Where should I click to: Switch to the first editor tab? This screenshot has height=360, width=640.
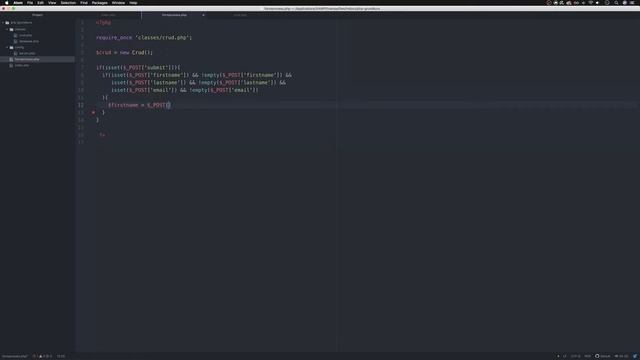coord(109,15)
